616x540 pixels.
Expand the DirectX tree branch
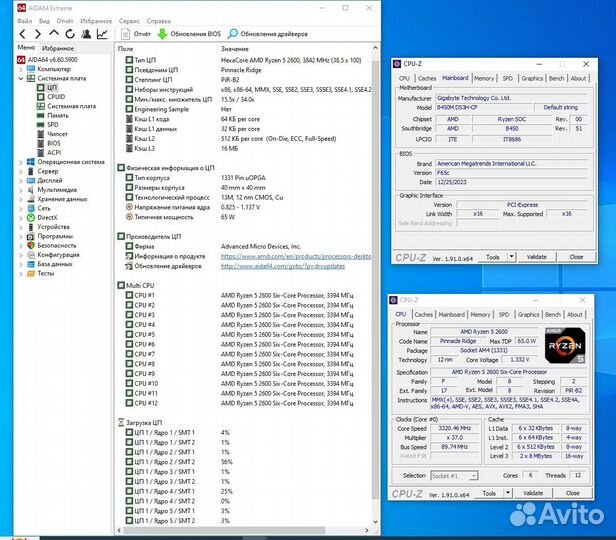[20, 218]
